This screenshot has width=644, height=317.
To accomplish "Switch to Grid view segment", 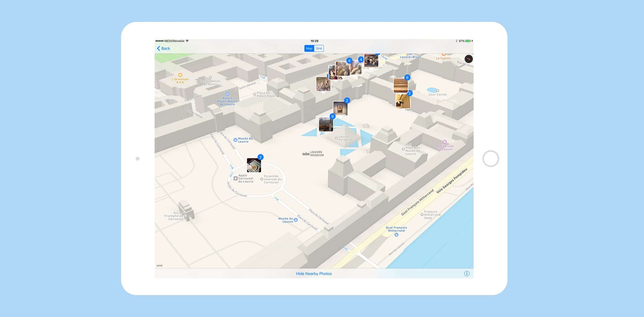I will [319, 48].
